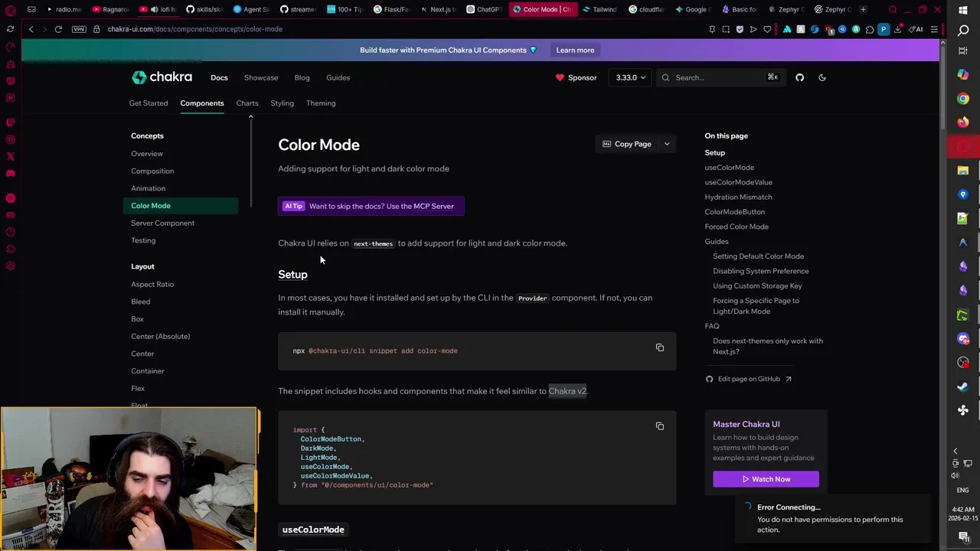Click the browser back arrow
980x551 pixels.
pyautogui.click(x=31, y=29)
